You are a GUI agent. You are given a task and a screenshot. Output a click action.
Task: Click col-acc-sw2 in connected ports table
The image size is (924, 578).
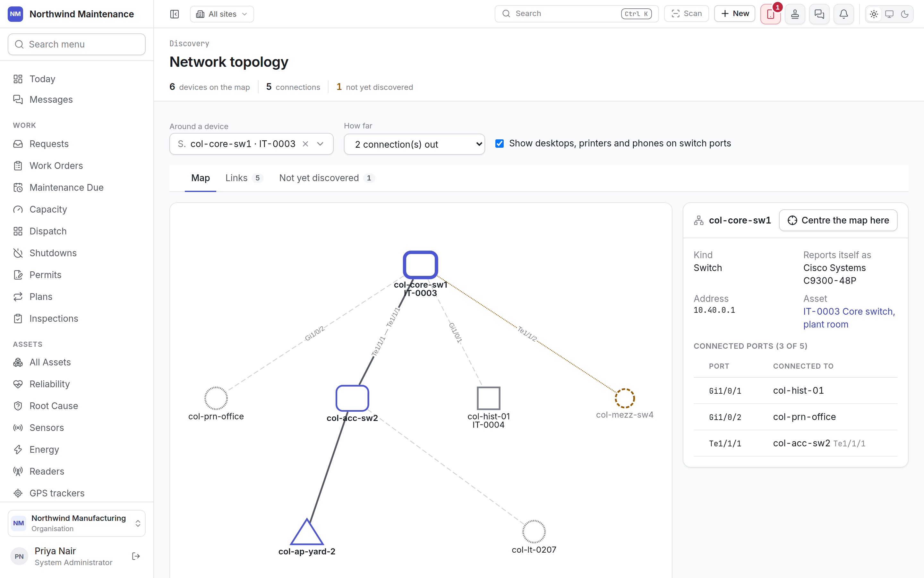[x=801, y=443]
